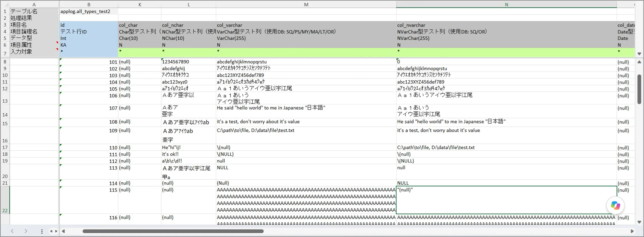
Task: Select the 'col_nchar' header cell
Action: coord(188,25)
